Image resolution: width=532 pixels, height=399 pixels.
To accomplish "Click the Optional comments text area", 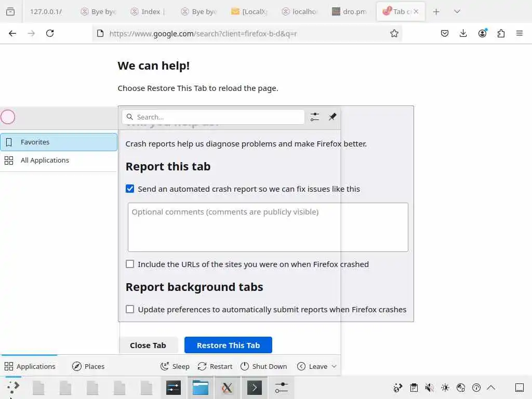I will tap(268, 228).
